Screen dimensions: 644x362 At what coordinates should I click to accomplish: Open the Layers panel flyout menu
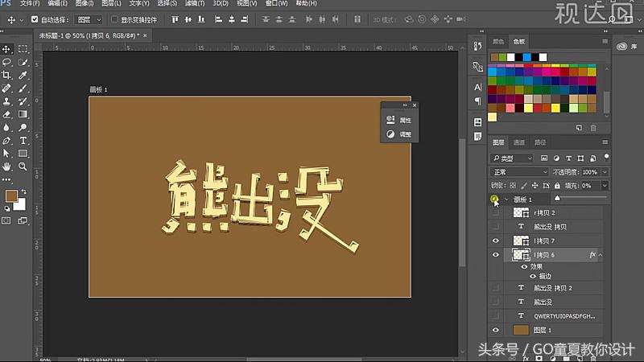coord(605,142)
